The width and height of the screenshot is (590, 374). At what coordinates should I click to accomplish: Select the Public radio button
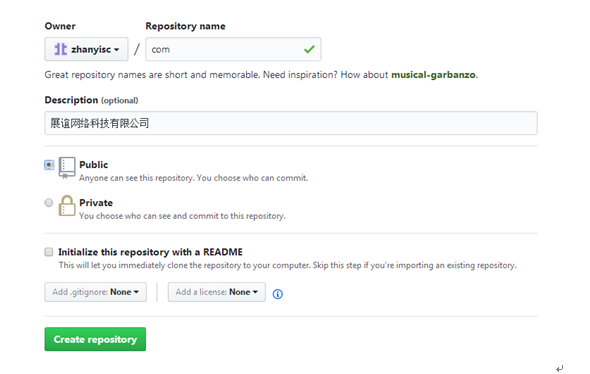[x=49, y=165]
